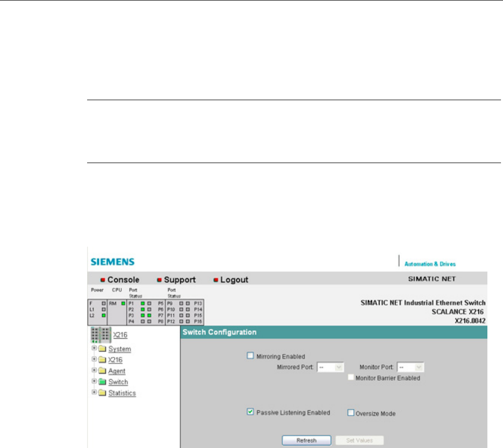This screenshot has width=503, height=448.
Task: Click the RM status LED in CPU panel
Action: [x=123, y=304]
